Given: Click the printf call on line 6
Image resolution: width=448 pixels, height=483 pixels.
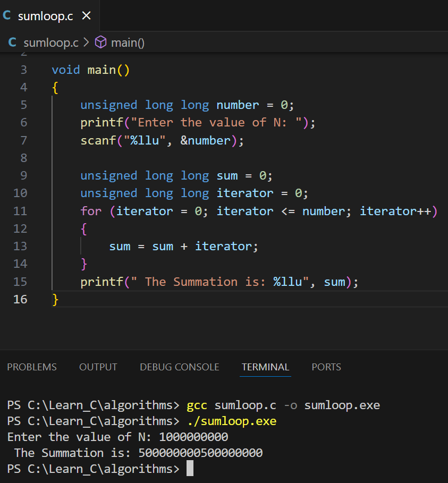Looking at the screenshot, I should [102, 123].
